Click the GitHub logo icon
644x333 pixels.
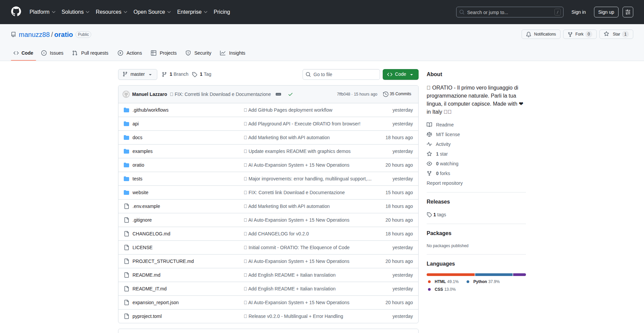(16, 12)
